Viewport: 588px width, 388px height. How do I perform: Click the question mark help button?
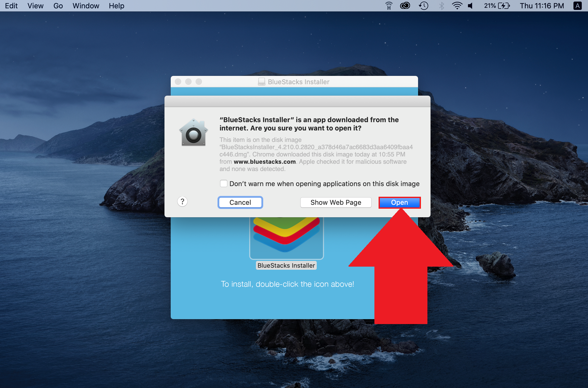(182, 202)
